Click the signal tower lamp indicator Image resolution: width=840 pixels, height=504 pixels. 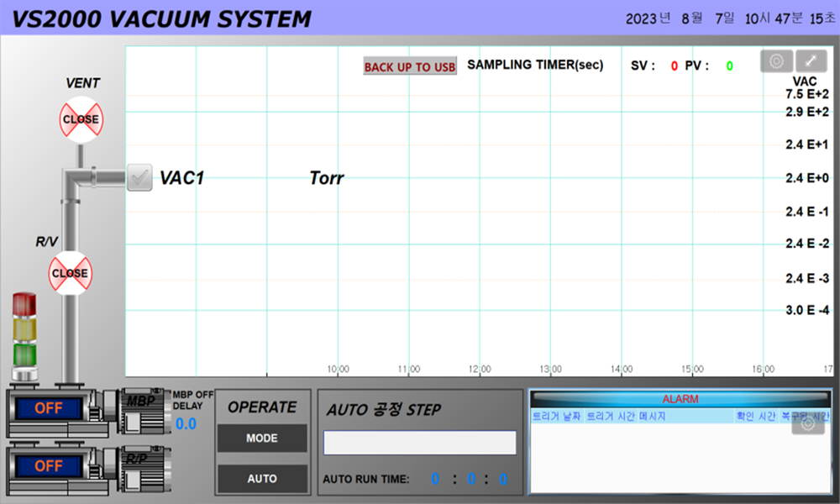[x=24, y=332]
